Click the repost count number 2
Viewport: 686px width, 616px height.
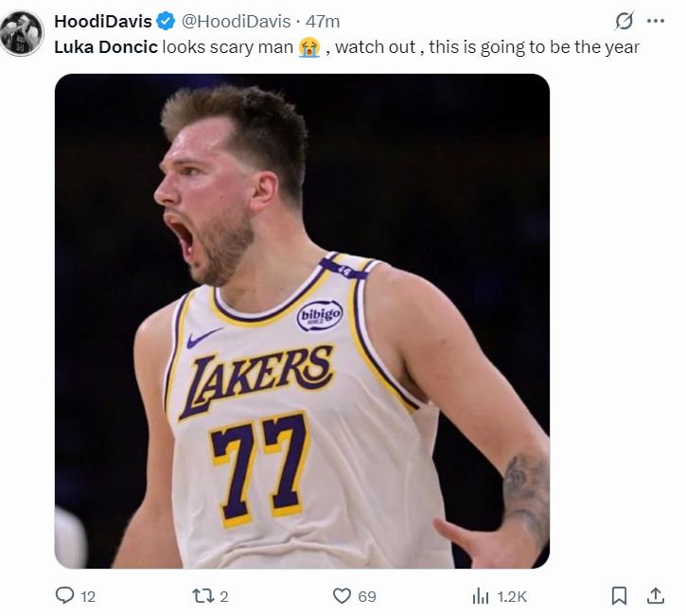(224, 597)
